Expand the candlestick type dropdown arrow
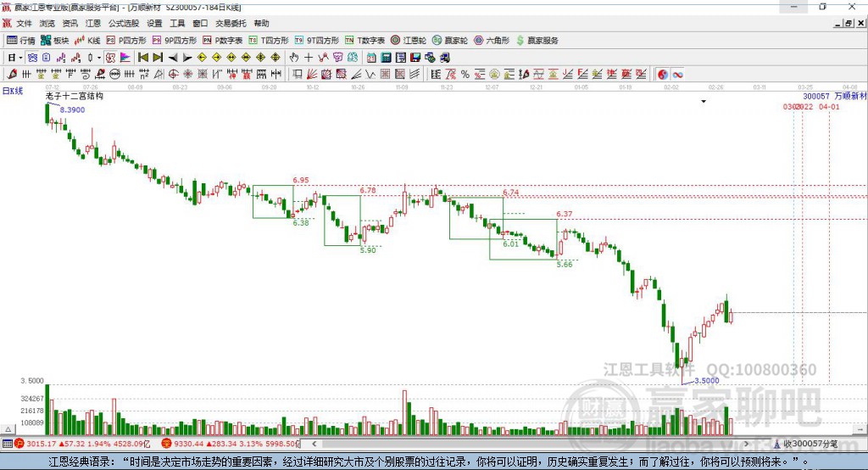Image resolution: width=868 pixels, height=470 pixels. 99,58
